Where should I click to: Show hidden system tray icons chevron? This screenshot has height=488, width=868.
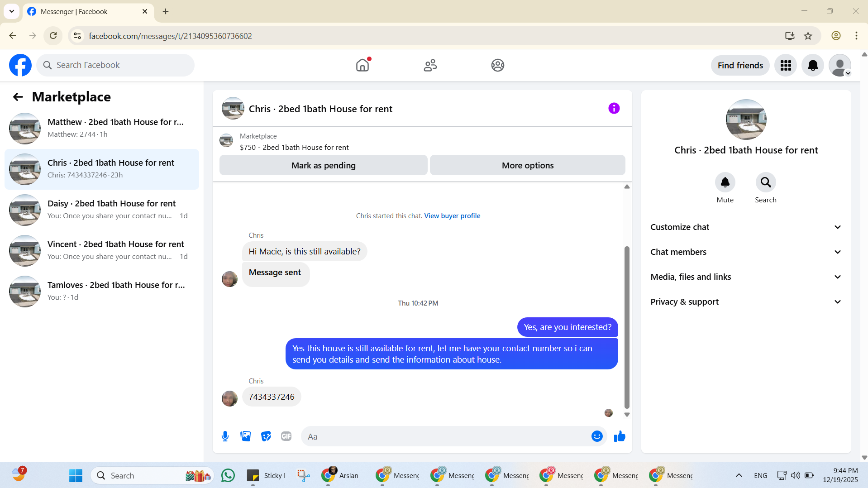pos(739,475)
